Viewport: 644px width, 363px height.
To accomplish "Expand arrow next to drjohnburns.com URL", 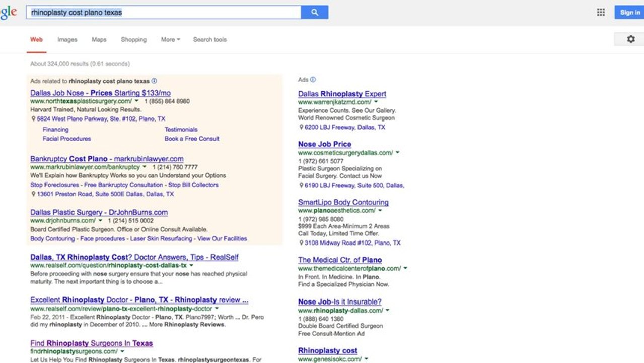I will click(x=100, y=221).
